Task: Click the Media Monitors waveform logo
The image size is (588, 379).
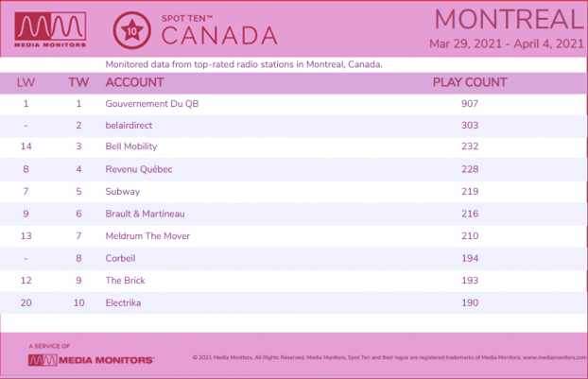Action: [x=50, y=29]
